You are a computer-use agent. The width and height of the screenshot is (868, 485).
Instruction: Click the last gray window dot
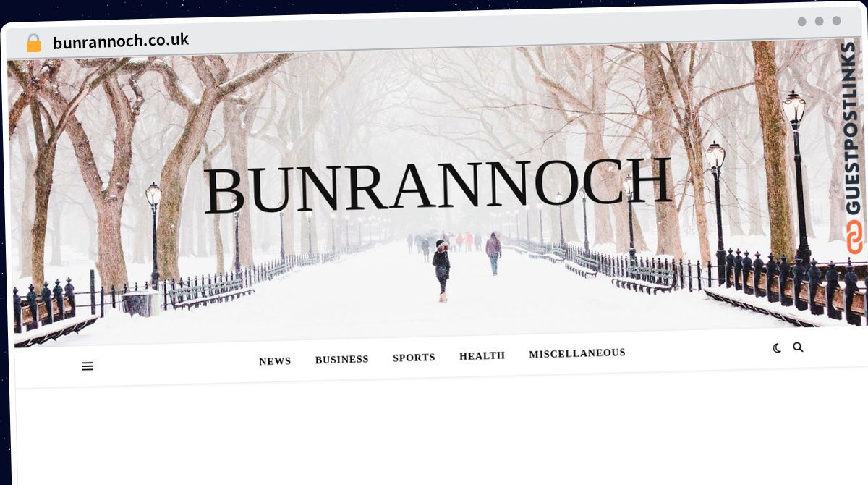click(x=836, y=21)
